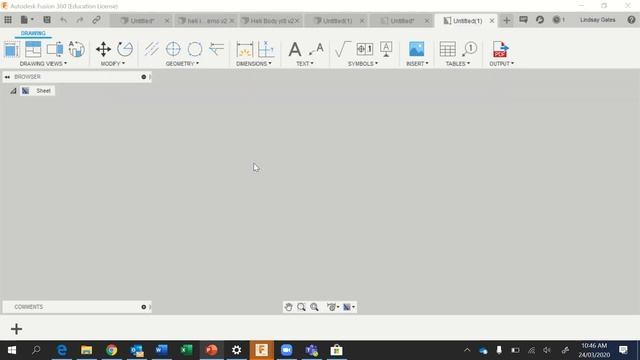The width and height of the screenshot is (640, 360).
Task: Open the Output dropdown menu
Action: [x=501, y=64]
